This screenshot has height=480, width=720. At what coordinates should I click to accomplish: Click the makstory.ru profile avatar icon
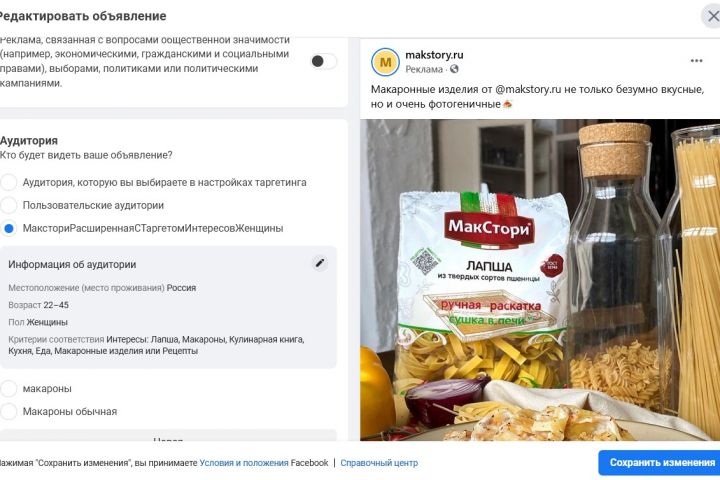pos(385,62)
